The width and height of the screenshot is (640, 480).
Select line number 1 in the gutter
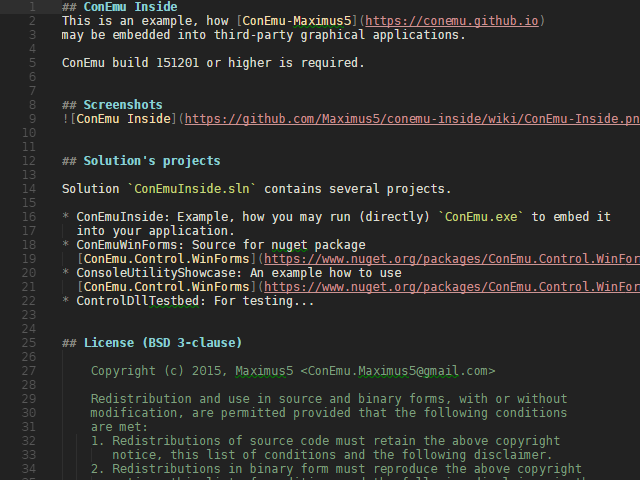(x=32, y=7)
